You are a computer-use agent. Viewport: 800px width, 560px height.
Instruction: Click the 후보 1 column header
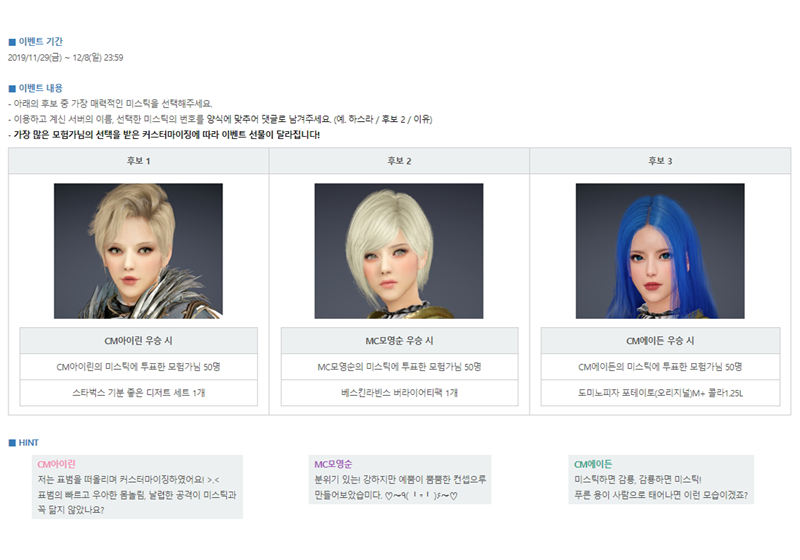pos(139,161)
